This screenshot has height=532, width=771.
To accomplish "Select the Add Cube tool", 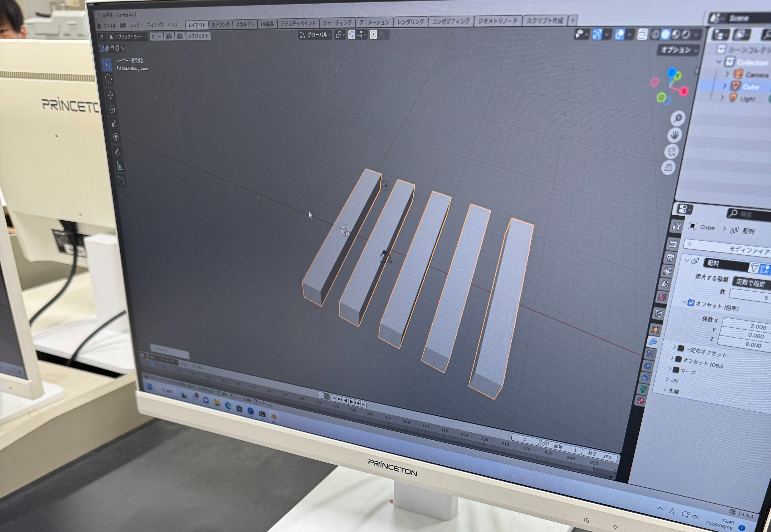I will coord(122,180).
